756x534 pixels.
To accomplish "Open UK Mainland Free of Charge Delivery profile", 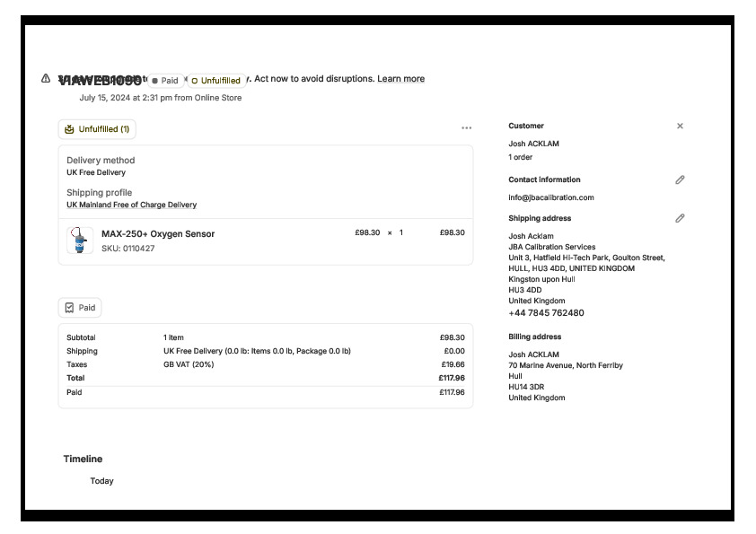I will pyautogui.click(x=131, y=205).
